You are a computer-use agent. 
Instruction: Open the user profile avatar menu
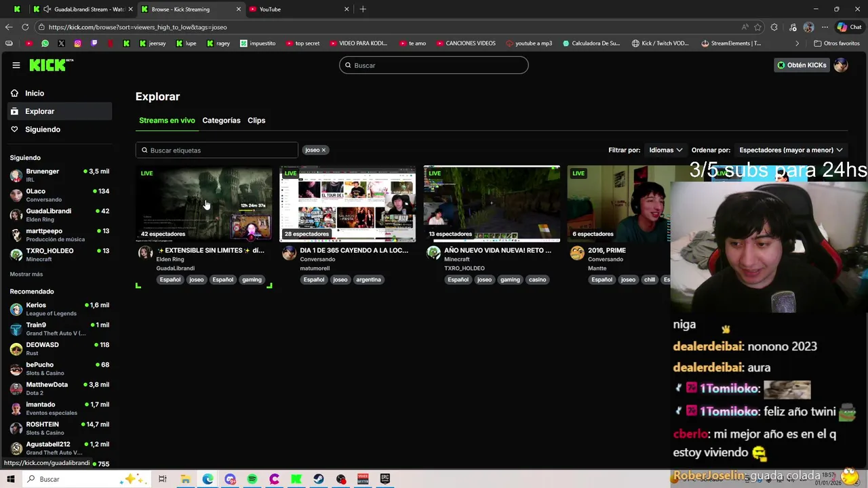coord(841,65)
